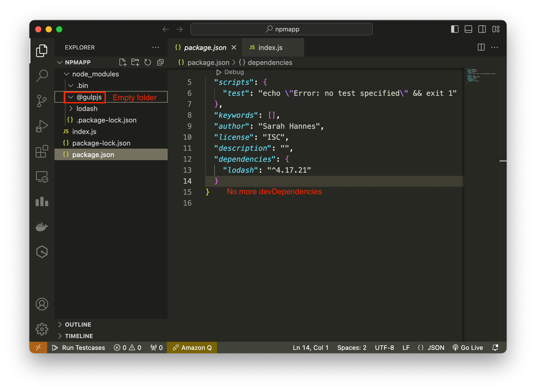Image resolution: width=536 pixels, height=392 pixels.
Task: Click Amazon Q status bar button
Action: (192, 348)
